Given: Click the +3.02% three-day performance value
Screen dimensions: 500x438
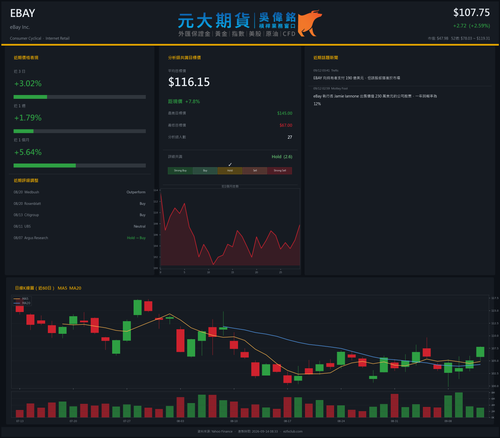Looking at the screenshot, I should [x=28, y=83].
